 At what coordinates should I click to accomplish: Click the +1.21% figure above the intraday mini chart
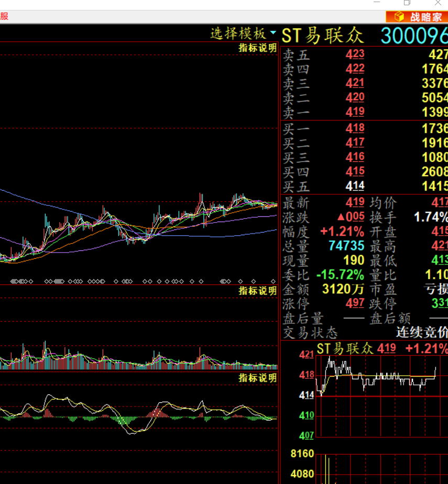coord(427,349)
